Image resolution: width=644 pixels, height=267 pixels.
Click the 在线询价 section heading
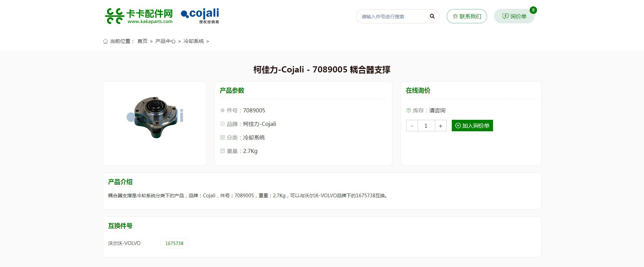[418, 90]
